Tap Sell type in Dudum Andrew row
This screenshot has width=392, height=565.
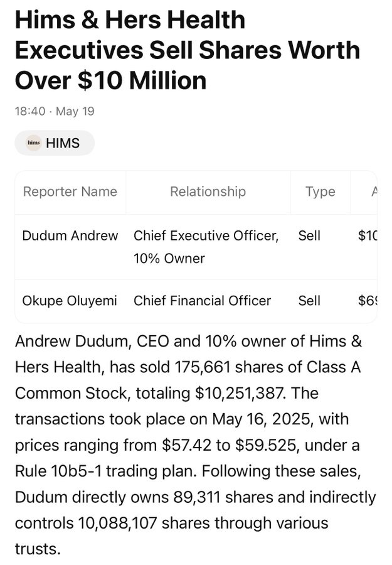tap(309, 235)
